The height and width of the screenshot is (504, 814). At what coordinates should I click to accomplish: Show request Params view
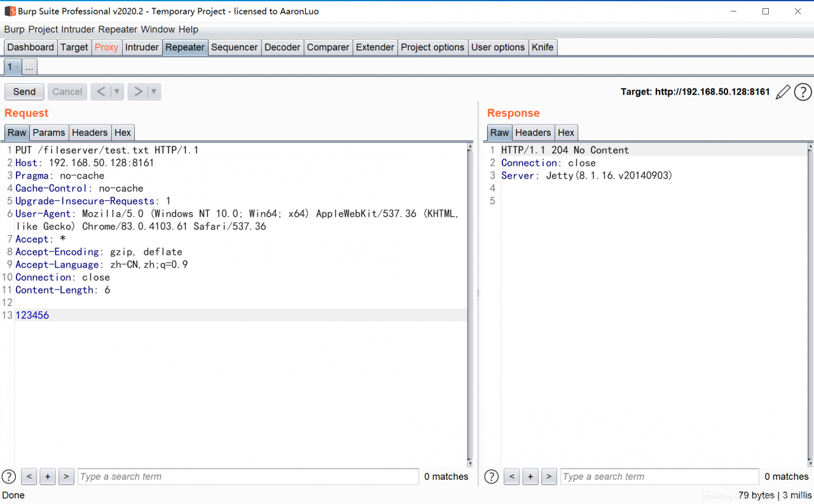pyautogui.click(x=49, y=132)
